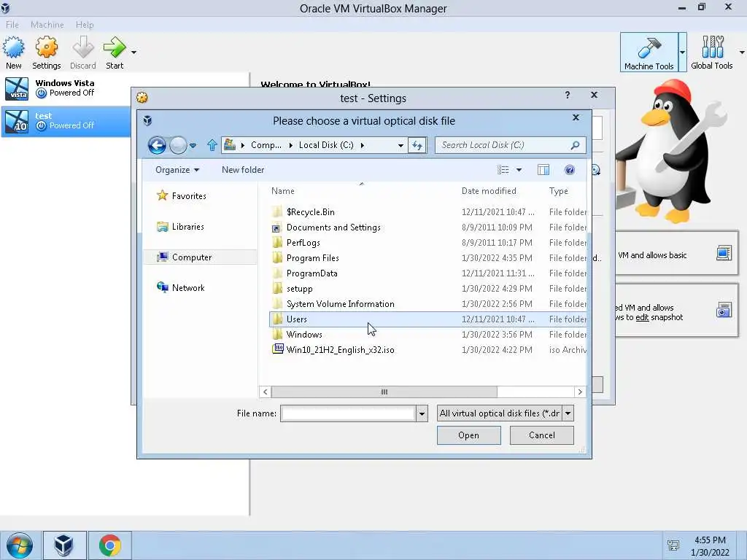This screenshot has width=747, height=560.
Task: Select the Users folder
Action: point(427,319)
